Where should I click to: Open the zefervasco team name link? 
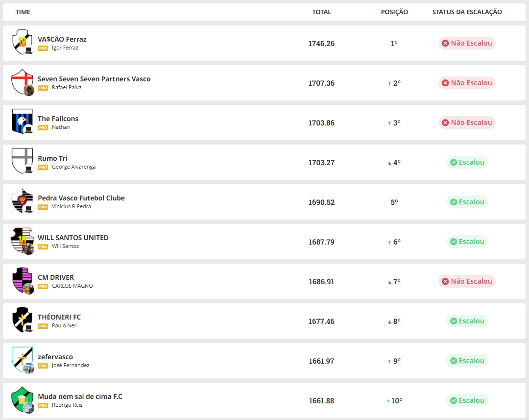click(x=55, y=357)
